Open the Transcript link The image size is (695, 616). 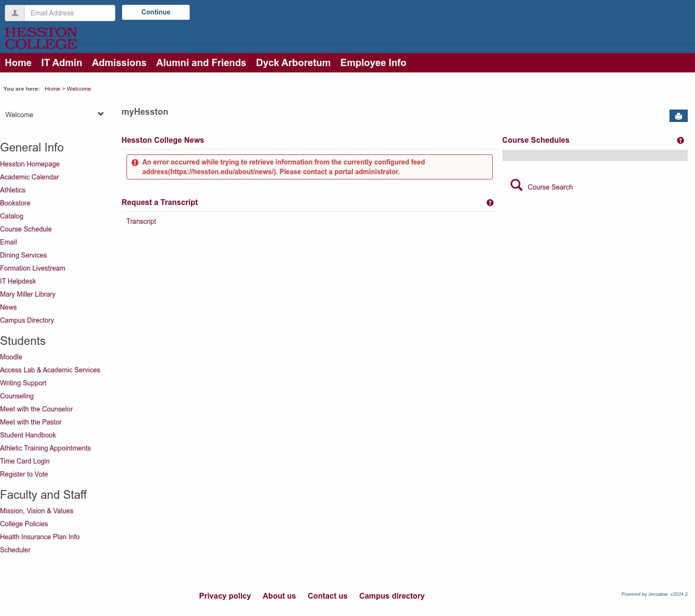[x=141, y=221]
